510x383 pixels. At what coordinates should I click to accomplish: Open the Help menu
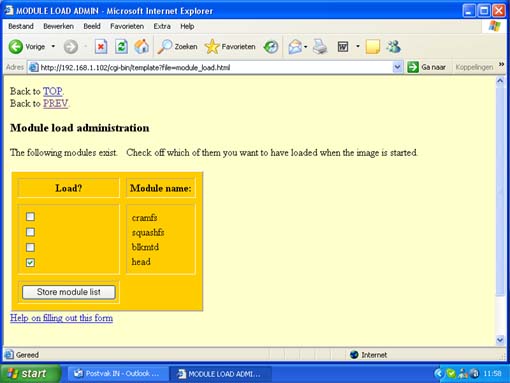[x=187, y=26]
